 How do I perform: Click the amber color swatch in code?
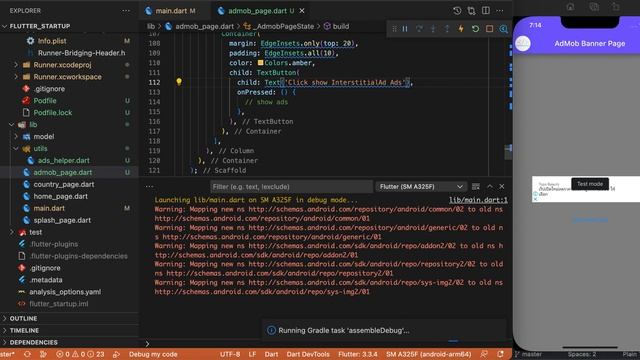point(260,63)
